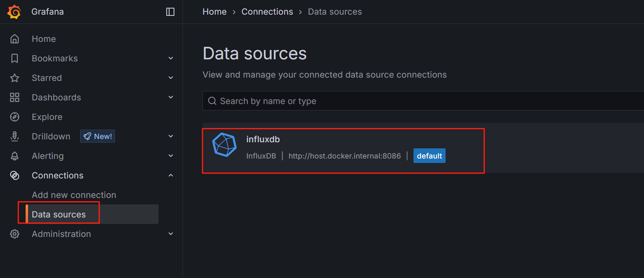Viewport: 644px width, 278px height.
Task: Click the Alerting bell icon
Action: pos(15,156)
